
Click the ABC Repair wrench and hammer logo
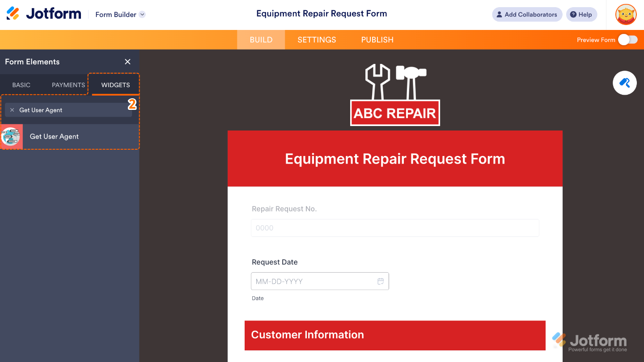tap(395, 94)
